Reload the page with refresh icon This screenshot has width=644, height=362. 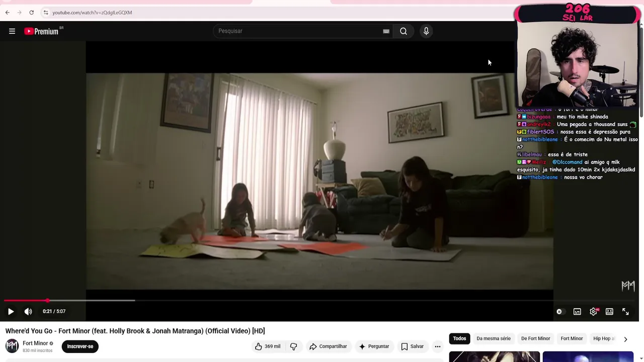[31, 13]
